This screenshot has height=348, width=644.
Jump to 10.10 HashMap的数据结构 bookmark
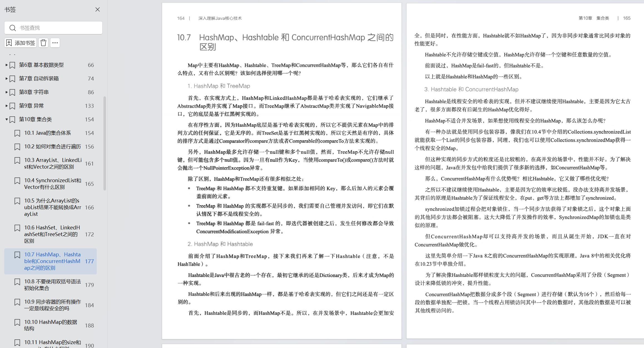50,325
